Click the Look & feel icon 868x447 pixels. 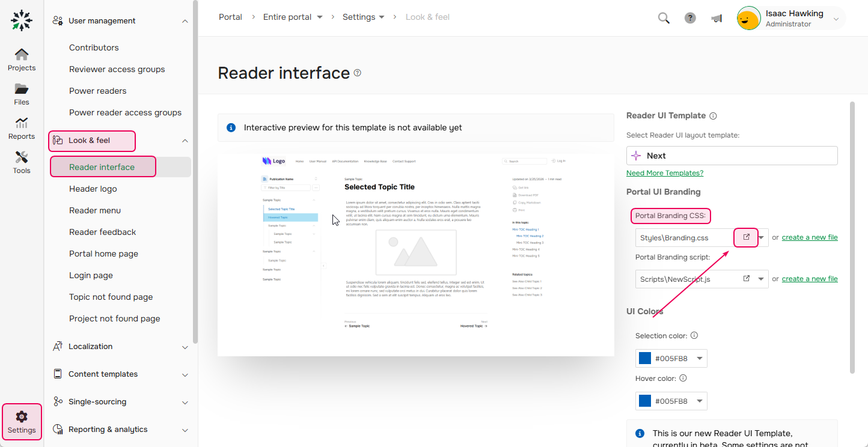(58, 141)
